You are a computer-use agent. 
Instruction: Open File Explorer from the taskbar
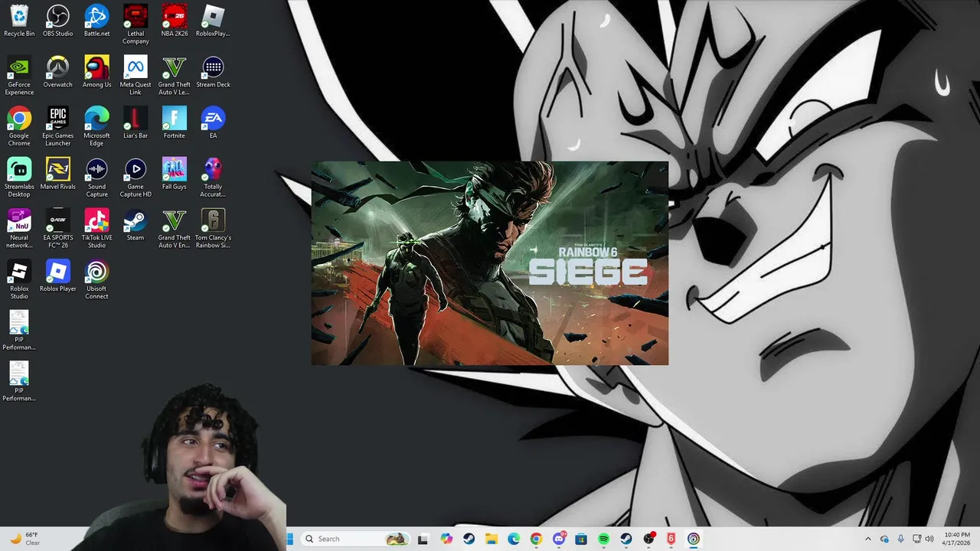click(491, 539)
